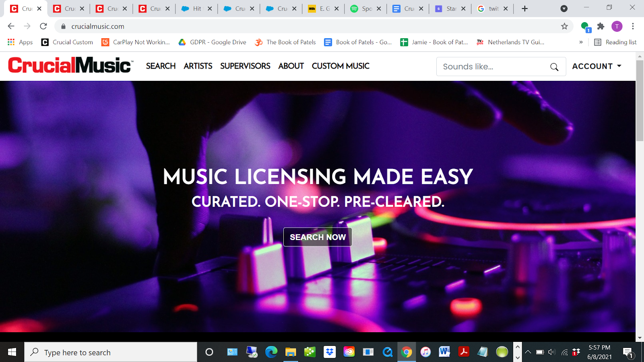This screenshot has width=644, height=362.
Task: Open Windows Start menu
Action: point(12,352)
